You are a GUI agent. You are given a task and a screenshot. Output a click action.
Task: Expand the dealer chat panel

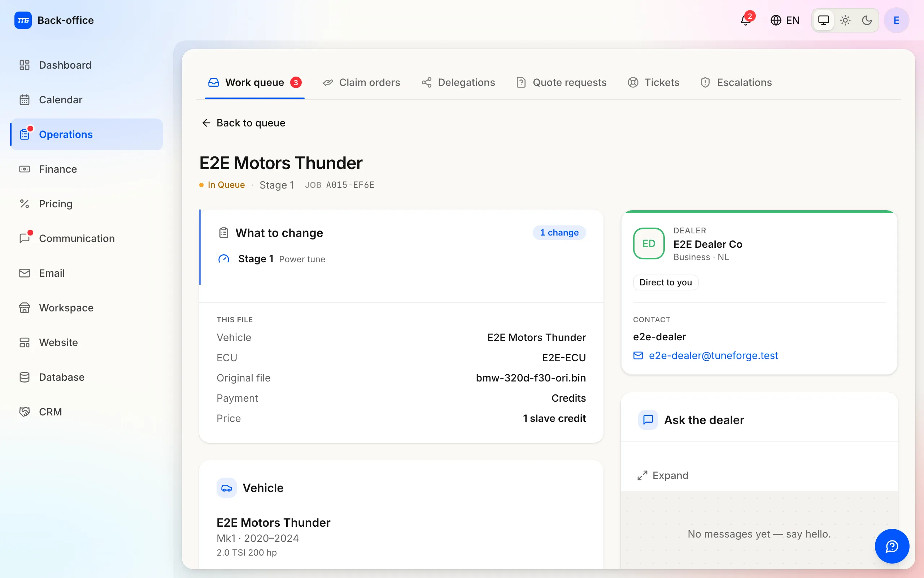click(x=663, y=475)
